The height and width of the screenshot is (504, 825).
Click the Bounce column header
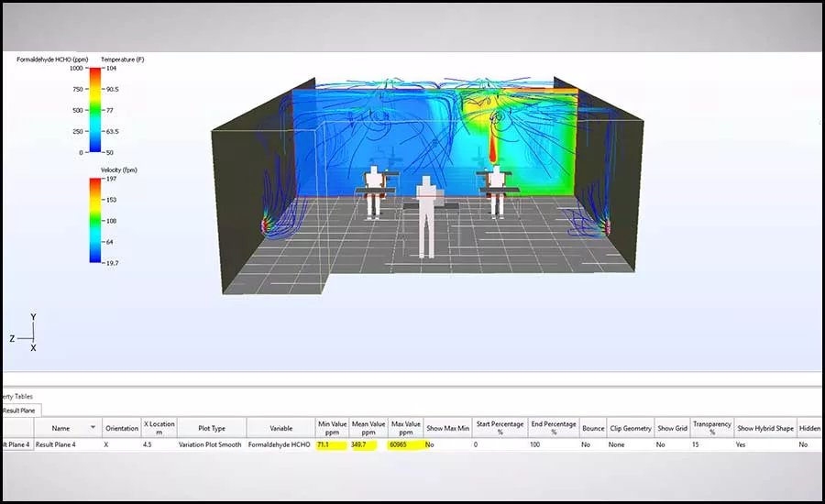593,428
